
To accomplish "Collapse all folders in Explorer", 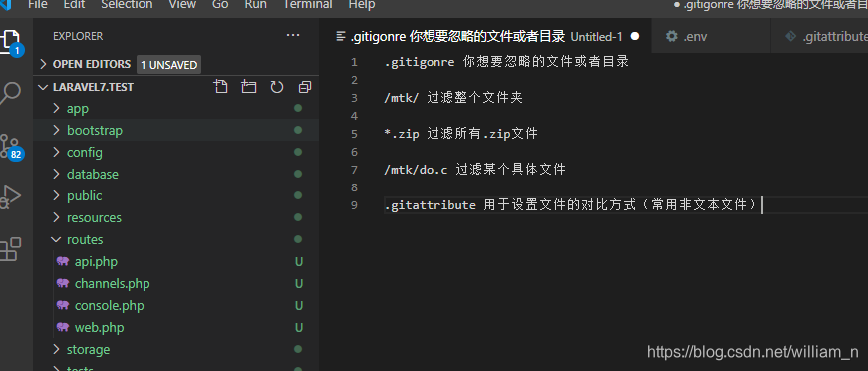I will 305,87.
